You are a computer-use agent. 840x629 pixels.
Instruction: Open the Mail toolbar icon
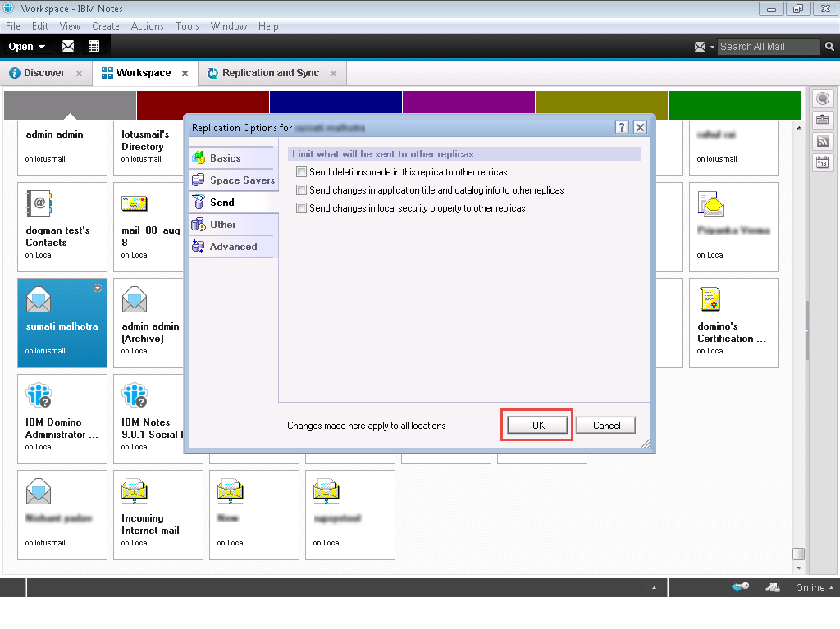click(68, 46)
